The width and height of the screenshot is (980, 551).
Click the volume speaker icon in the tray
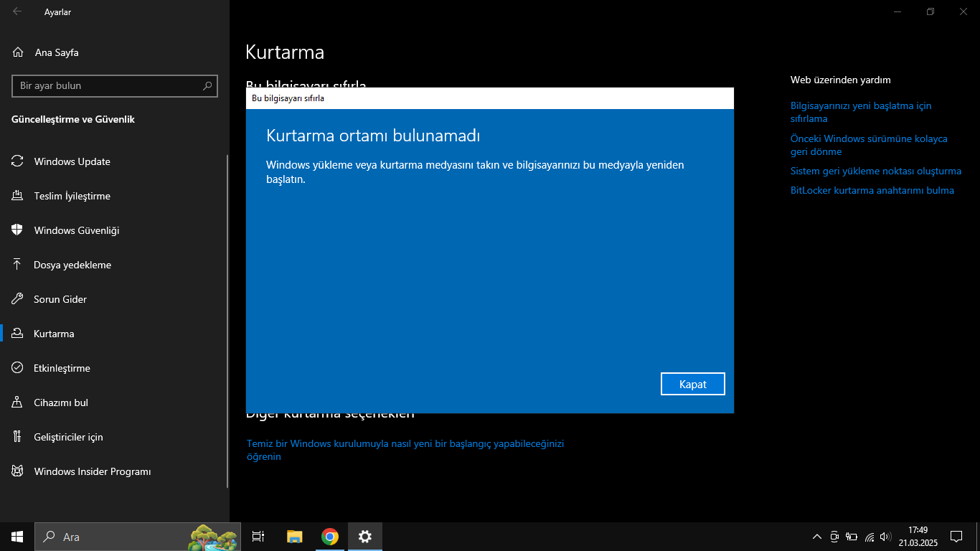tap(885, 537)
